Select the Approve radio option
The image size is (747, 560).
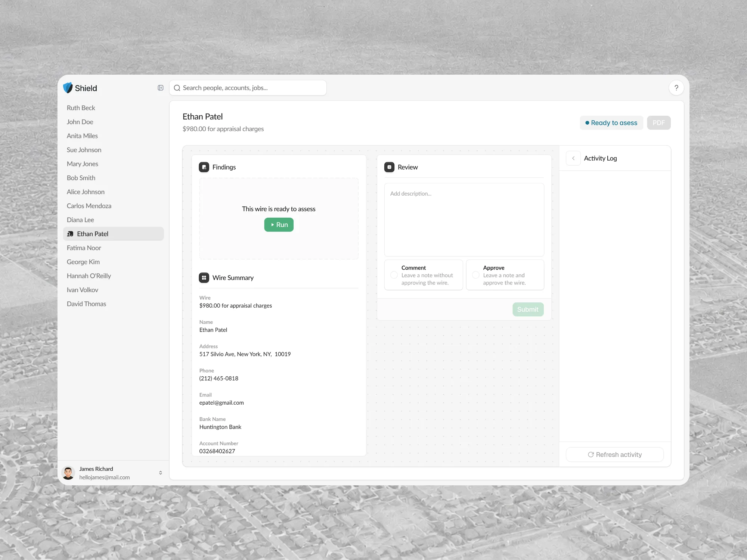(476, 275)
